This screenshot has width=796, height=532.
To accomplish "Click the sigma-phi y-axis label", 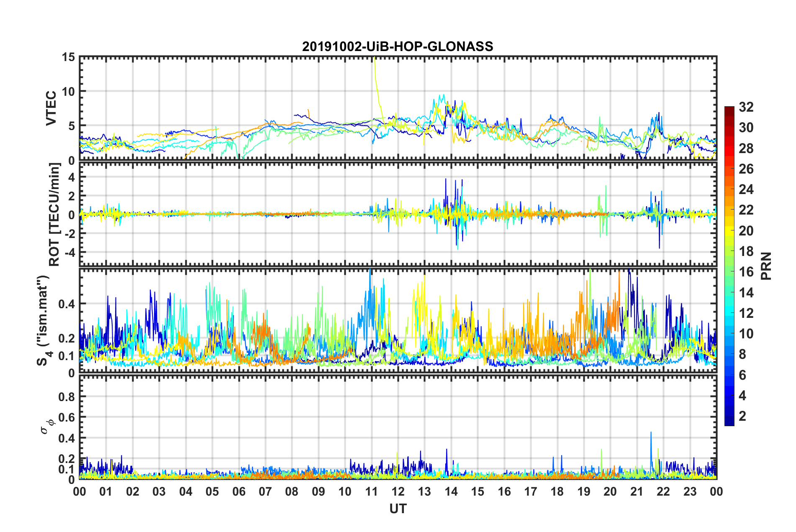I will (x=47, y=427).
